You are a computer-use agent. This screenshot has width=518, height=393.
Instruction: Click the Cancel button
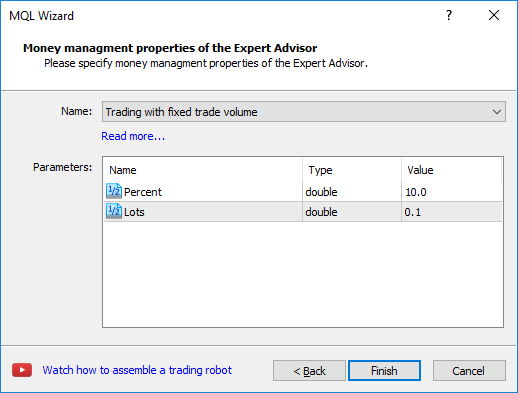[x=469, y=370]
